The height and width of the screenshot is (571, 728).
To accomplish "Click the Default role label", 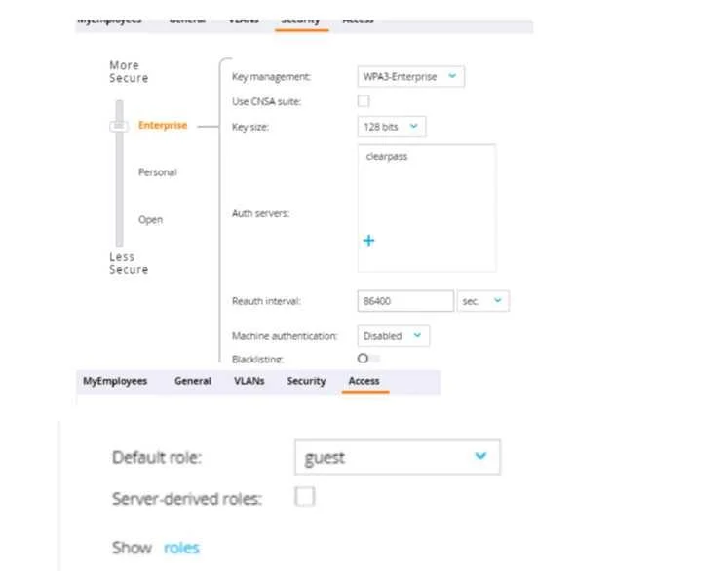I will [x=157, y=458].
